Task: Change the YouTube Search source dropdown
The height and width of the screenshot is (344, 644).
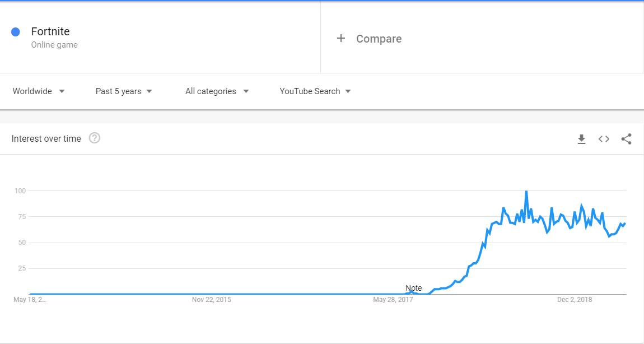Action: 315,91
